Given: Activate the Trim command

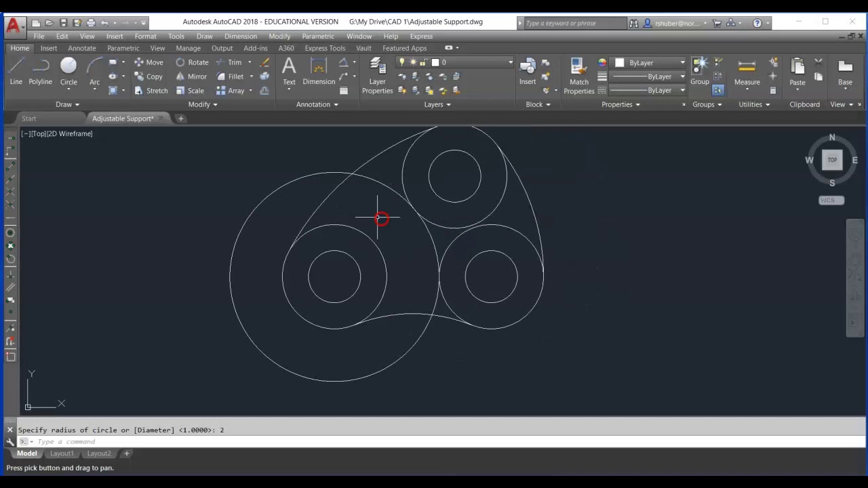Looking at the screenshot, I should [x=229, y=62].
